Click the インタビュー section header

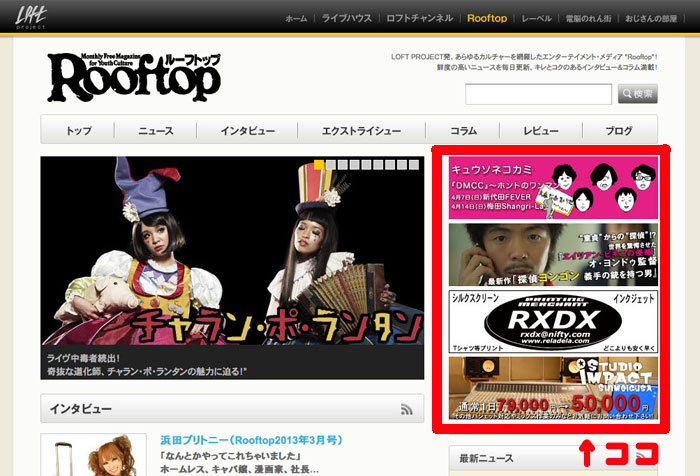pos(232,408)
